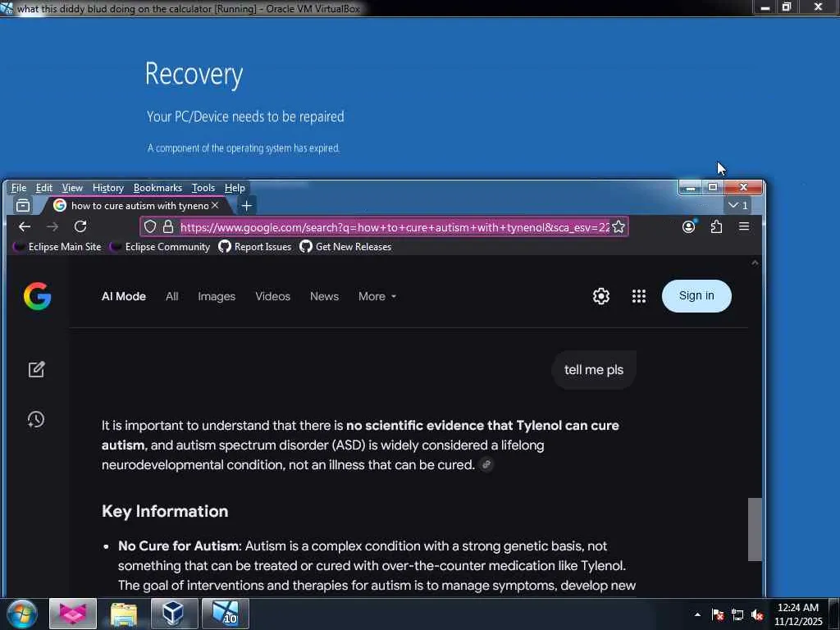Viewport: 840px width, 630px height.
Task: Click the 'tell me pls' message bubble
Action: (594, 370)
